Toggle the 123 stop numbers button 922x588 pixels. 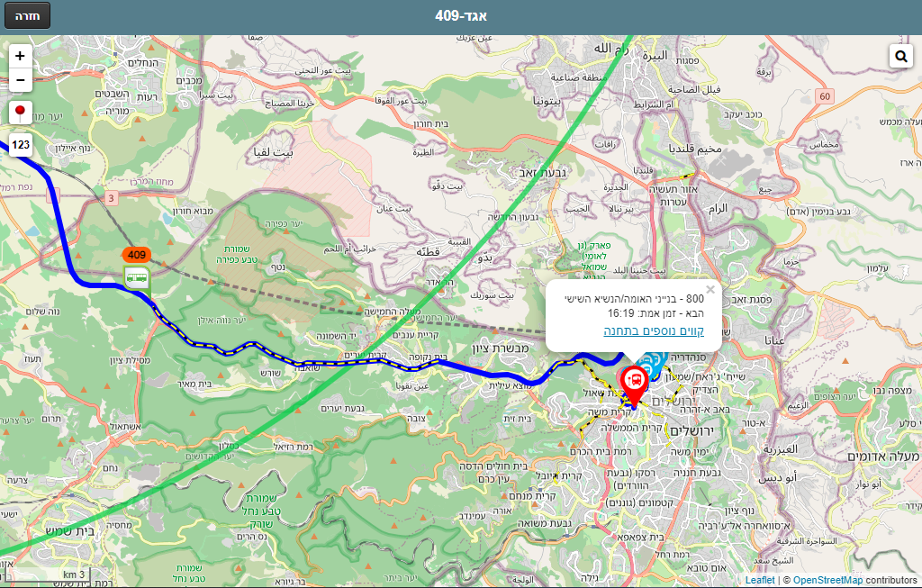click(x=20, y=145)
